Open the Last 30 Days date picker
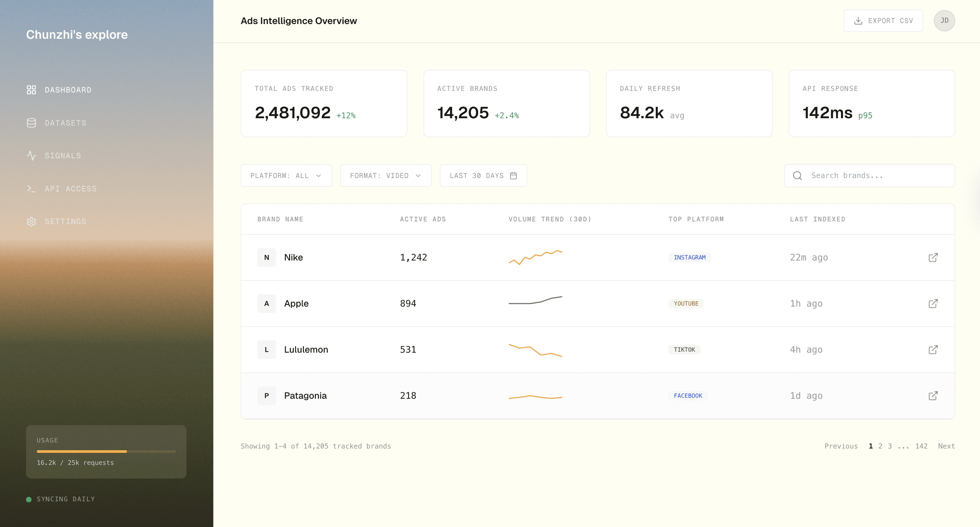 483,175
